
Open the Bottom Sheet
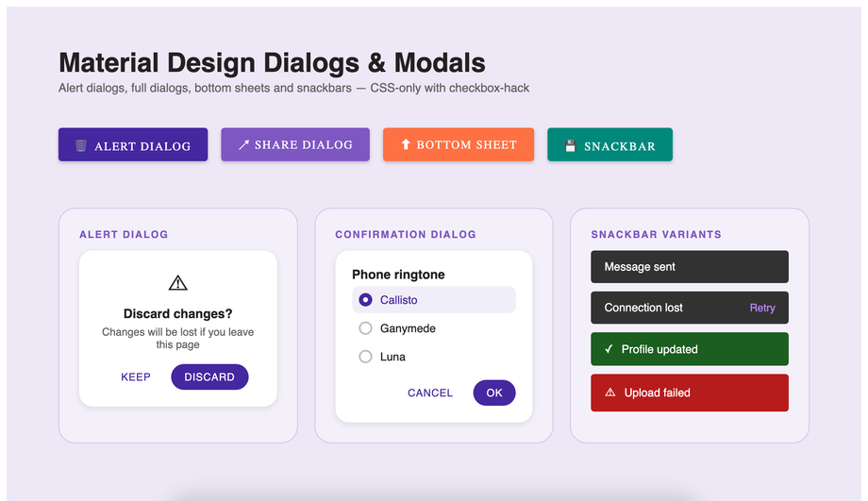(x=459, y=144)
